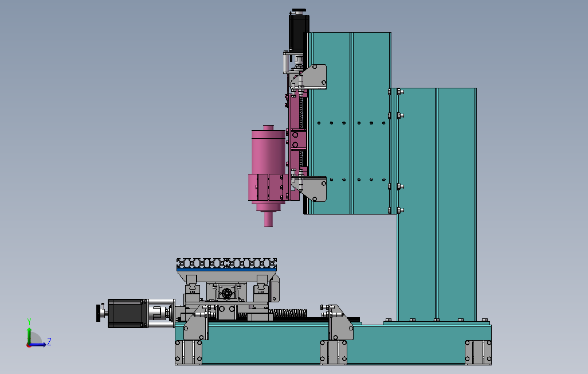Select the coiled lead screw cover on the base
The image size is (588, 374).
[x=288, y=314]
